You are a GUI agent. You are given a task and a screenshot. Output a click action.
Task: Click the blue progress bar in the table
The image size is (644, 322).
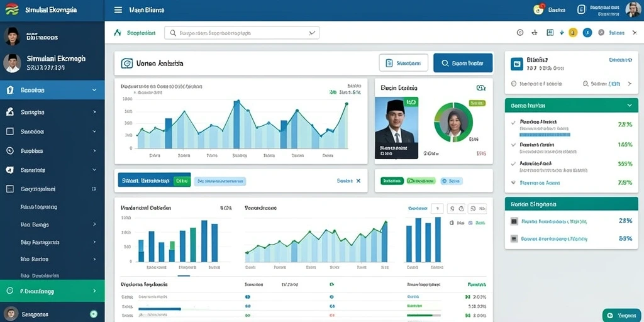(x=159, y=309)
